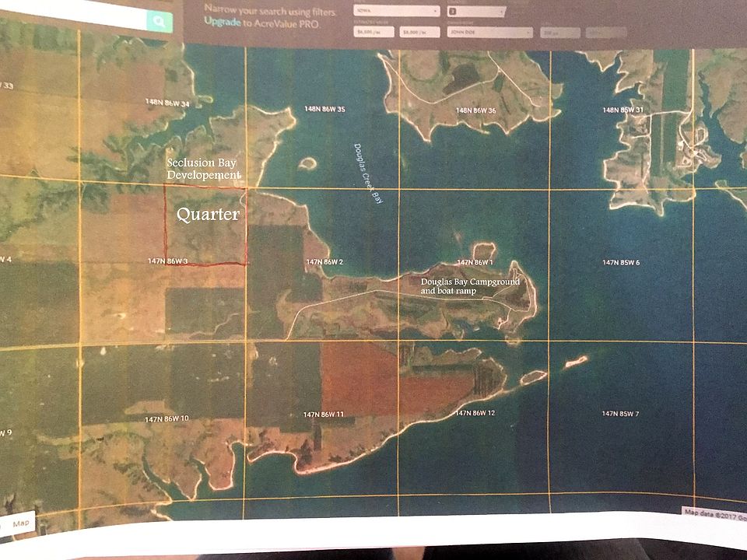747x560 pixels.
Task: Edit the minimum estimated value field
Action: point(373,32)
